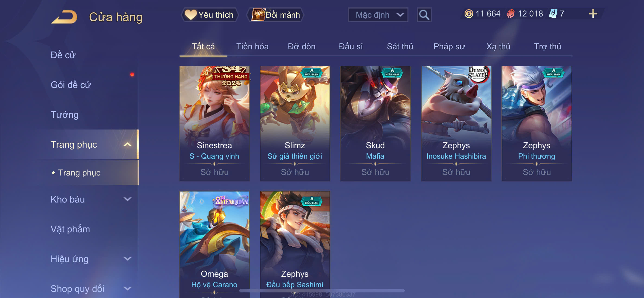
Task: Click the blue voucher ticket icon
Action: coord(553,14)
